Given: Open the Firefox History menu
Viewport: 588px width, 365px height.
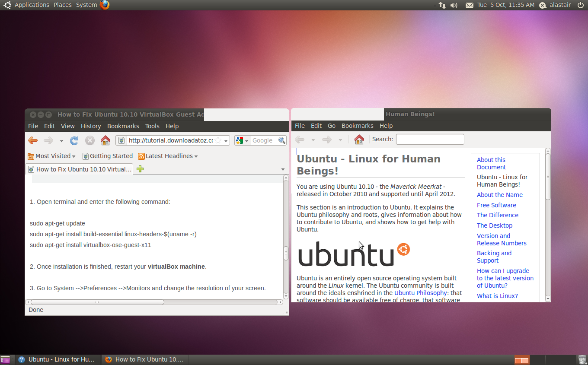Looking at the screenshot, I should [91, 126].
